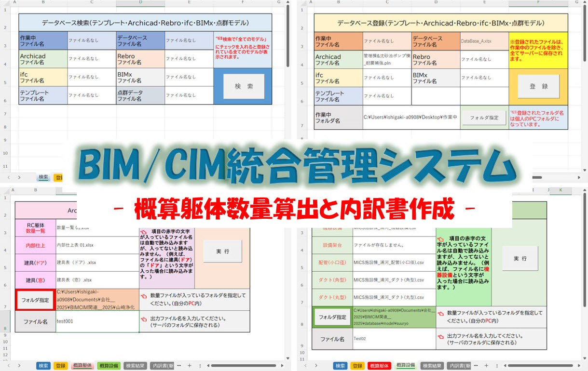Image resolution: width=588 pixels, height=371 pixels.
Task: Select the test001 file name cell
Action: coord(97,321)
